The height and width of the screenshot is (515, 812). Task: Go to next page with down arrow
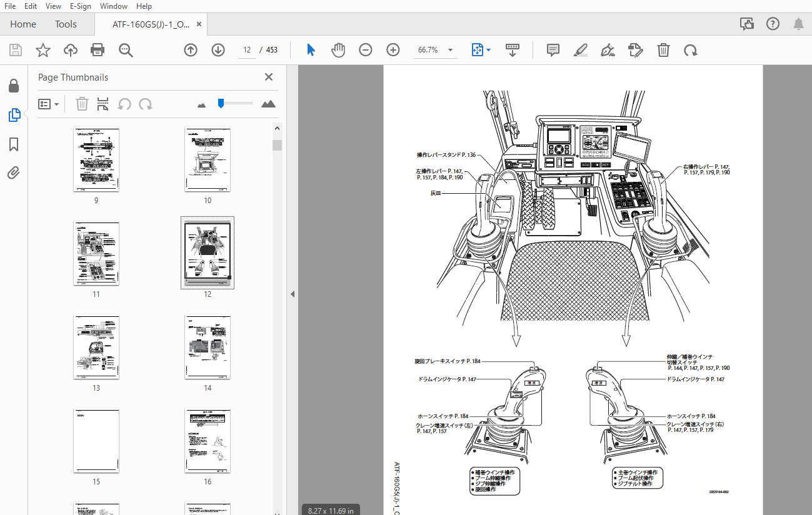(x=218, y=50)
